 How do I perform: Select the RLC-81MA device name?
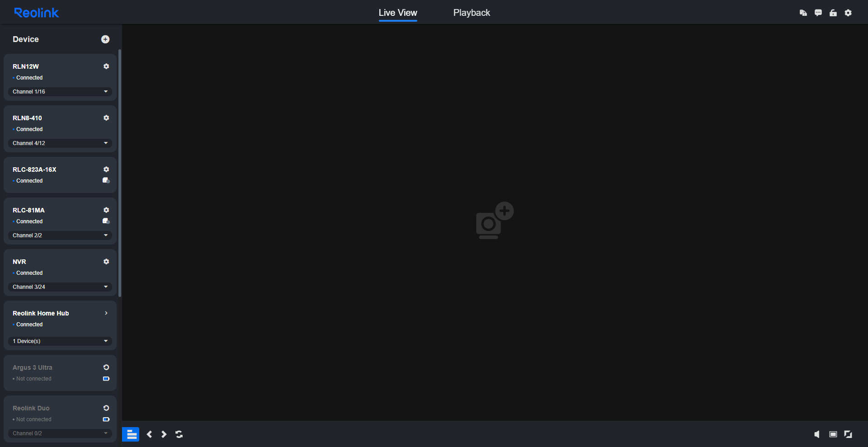28,210
